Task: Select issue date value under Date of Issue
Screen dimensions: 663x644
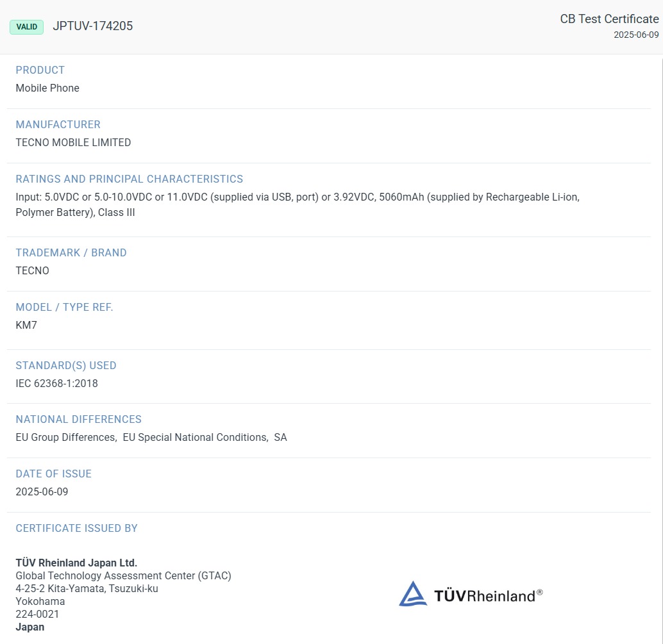Action: click(42, 492)
